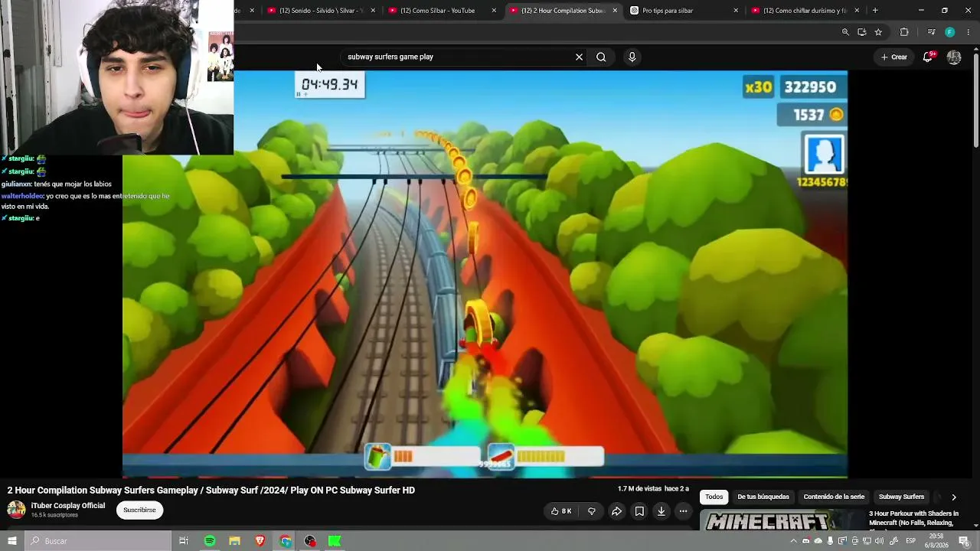980x551 pixels.
Task: Open the iTuber Cosplay Official channel name
Action: [68, 506]
